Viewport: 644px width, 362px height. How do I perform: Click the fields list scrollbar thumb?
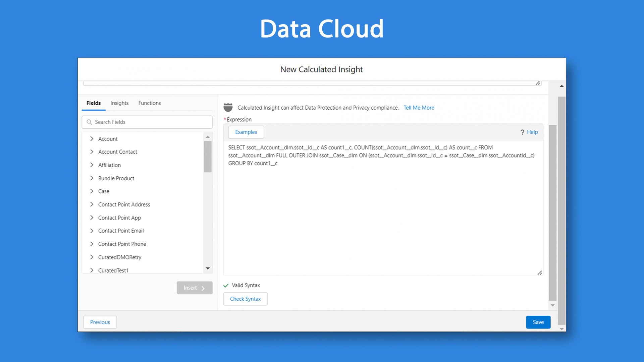tap(208, 157)
